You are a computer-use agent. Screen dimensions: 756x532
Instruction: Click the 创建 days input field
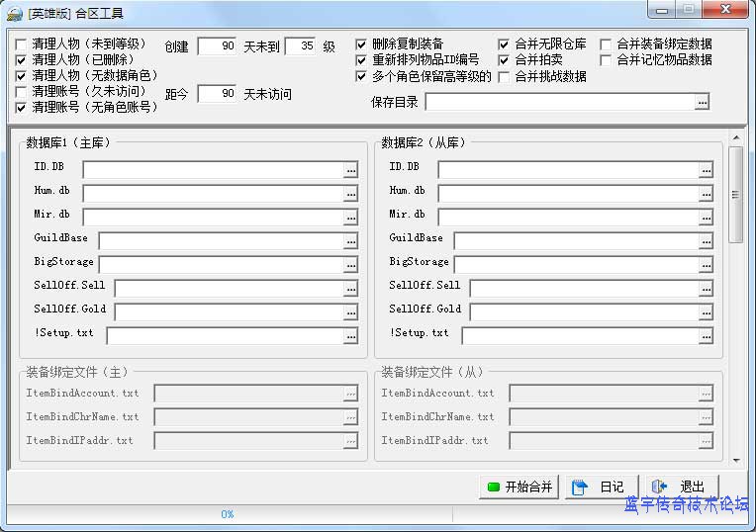point(217,46)
